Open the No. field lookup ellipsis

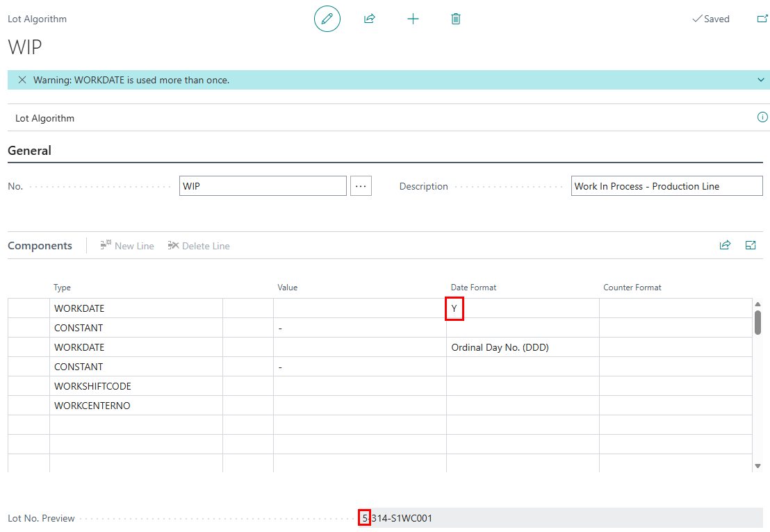[361, 186]
